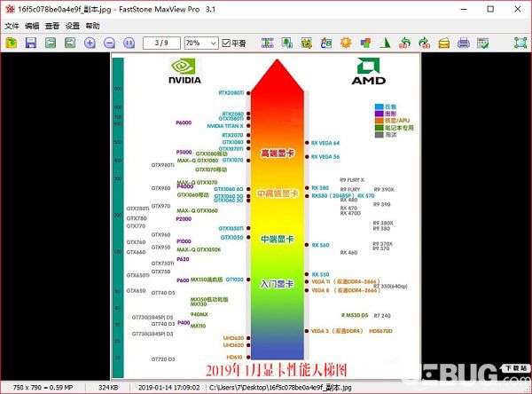Minimize the FastStone MaxView window
The height and width of the screenshot is (394, 532).
[464, 9]
